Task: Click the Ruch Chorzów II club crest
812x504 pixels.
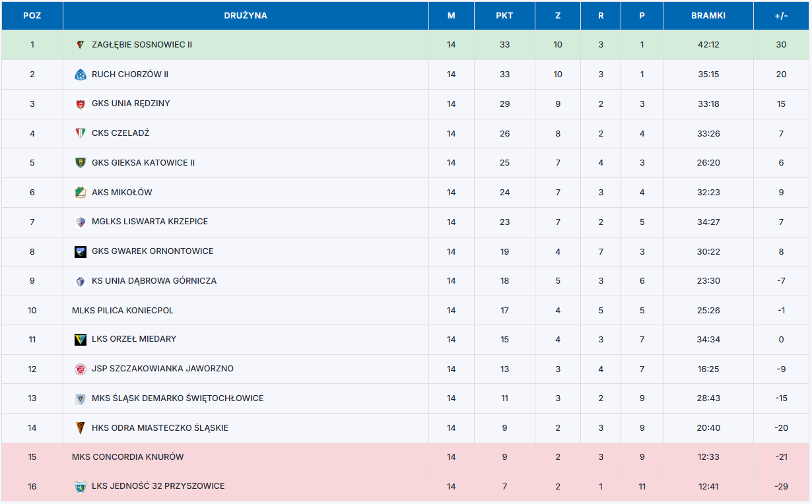Action: coord(81,75)
